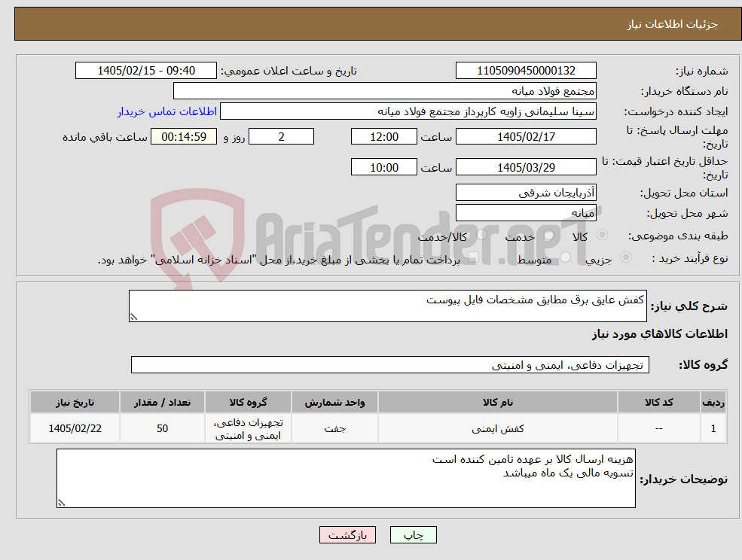The height and width of the screenshot is (560, 742).
Task: Click the تاریخ نیاز column header
Action: point(75,402)
